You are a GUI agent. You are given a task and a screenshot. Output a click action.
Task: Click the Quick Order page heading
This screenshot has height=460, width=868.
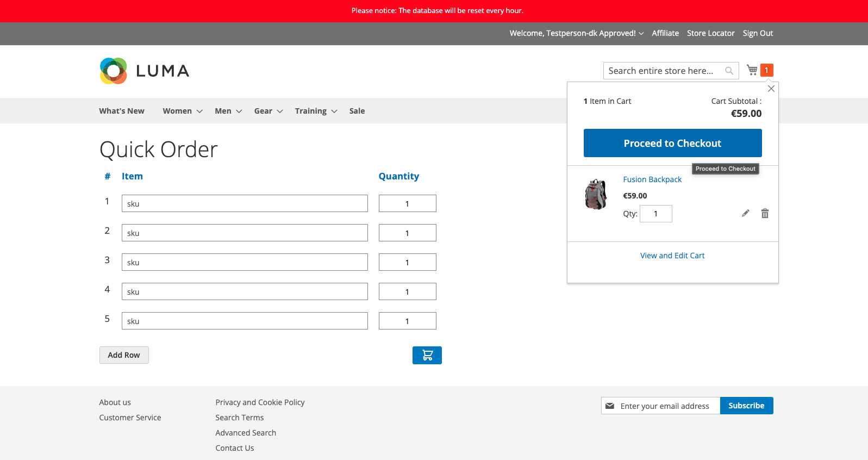[x=159, y=150]
